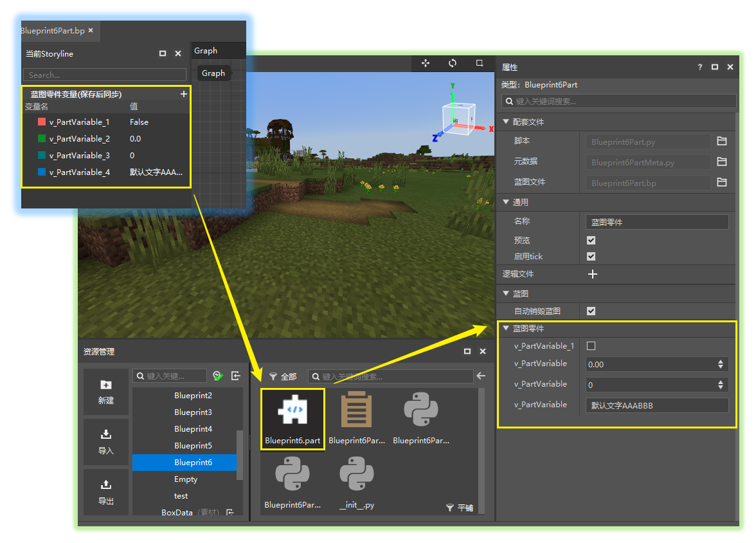This screenshot has width=756, height=543.
Task: Step the 0.00 value spinner
Action: point(720,364)
